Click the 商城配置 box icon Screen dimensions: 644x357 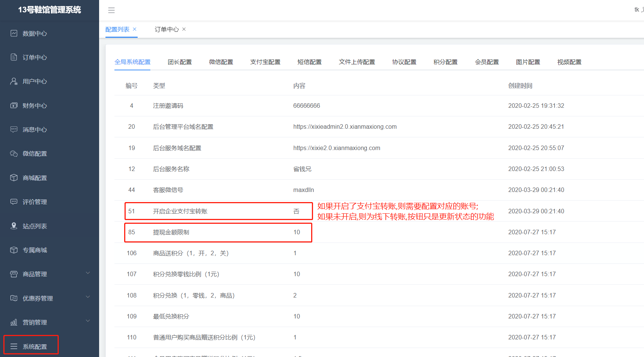pyautogui.click(x=14, y=178)
